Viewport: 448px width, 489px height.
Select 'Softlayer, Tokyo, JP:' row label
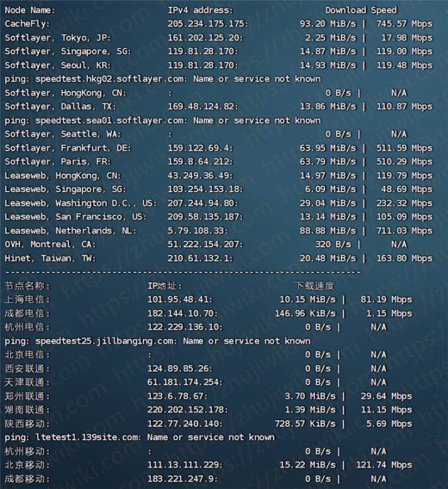58,38
